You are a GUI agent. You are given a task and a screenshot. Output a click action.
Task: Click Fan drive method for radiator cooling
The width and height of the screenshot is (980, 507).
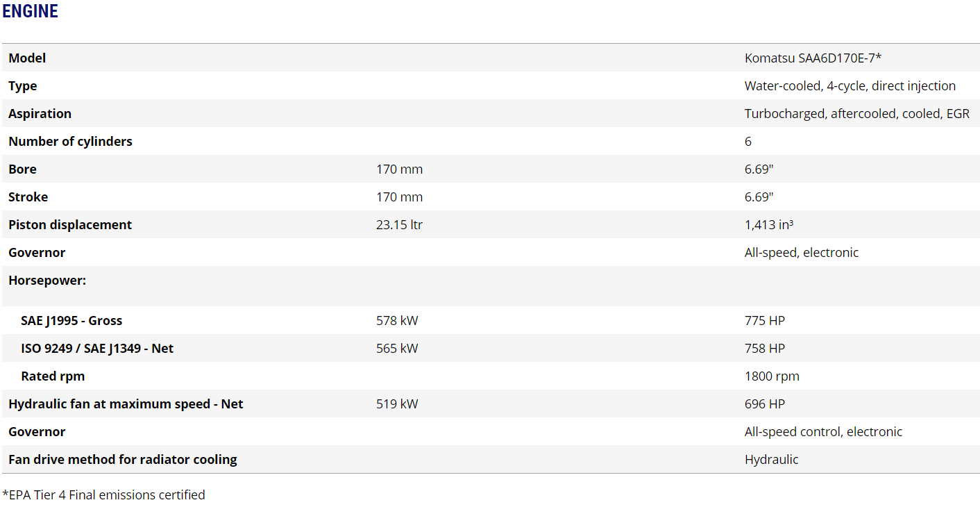coord(123,460)
